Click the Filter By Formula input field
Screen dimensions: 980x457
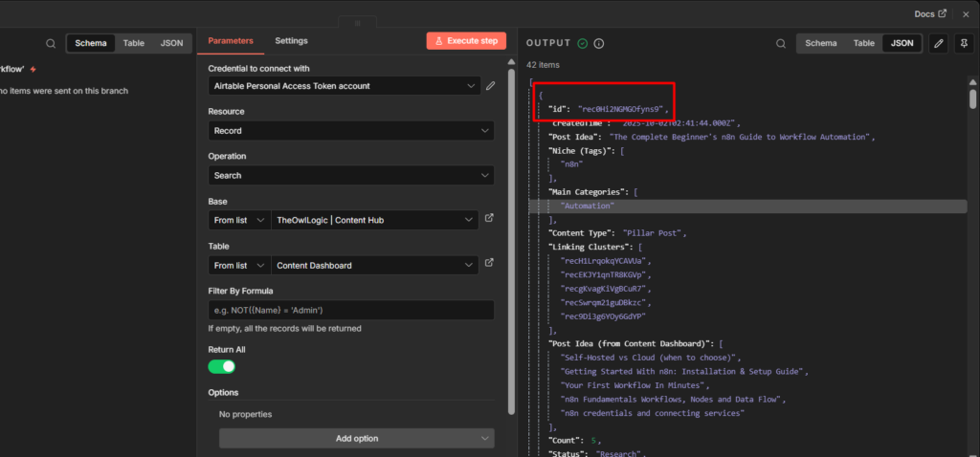tap(350, 310)
